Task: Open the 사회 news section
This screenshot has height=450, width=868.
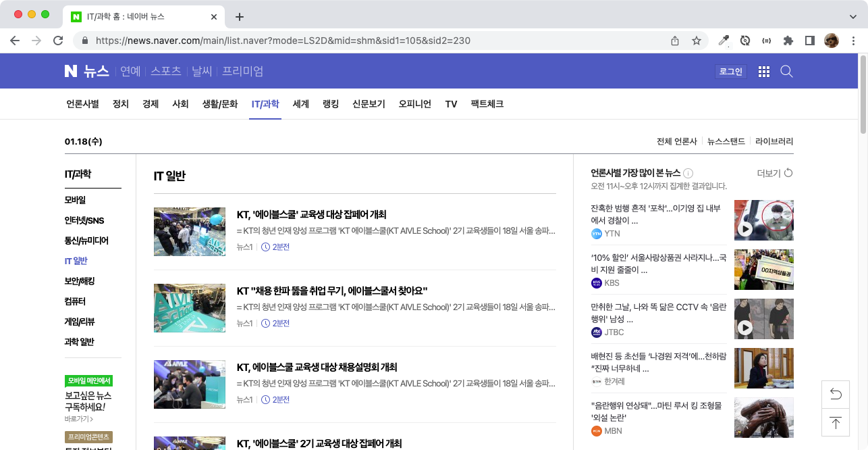Action: pyautogui.click(x=180, y=104)
